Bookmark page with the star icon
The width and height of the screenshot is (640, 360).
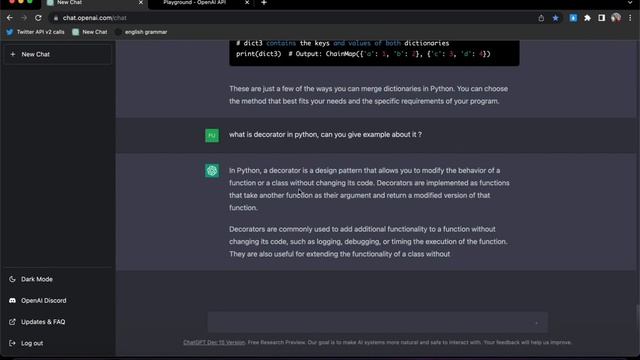556,18
